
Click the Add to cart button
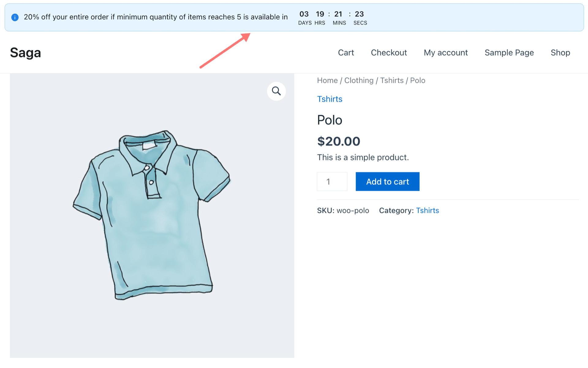(387, 182)
